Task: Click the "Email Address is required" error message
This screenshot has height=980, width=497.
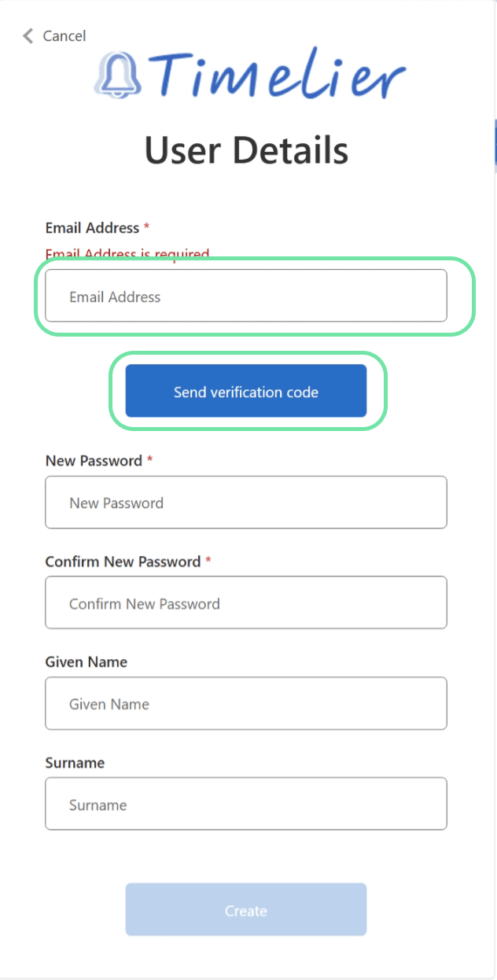Action: [x=127, y=254]
